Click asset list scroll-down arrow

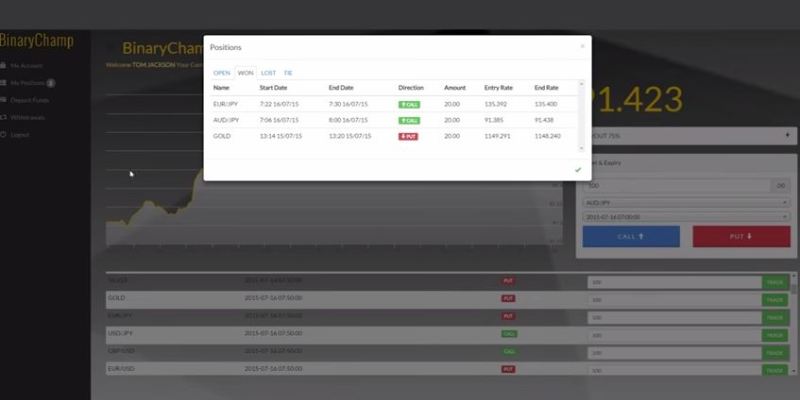794,372
